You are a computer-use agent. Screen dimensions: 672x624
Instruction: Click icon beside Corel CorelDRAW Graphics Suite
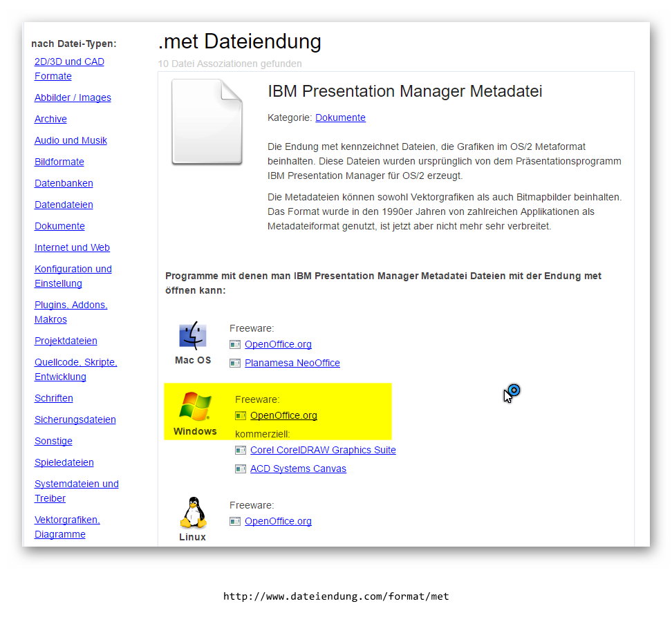tap(241, 450)
